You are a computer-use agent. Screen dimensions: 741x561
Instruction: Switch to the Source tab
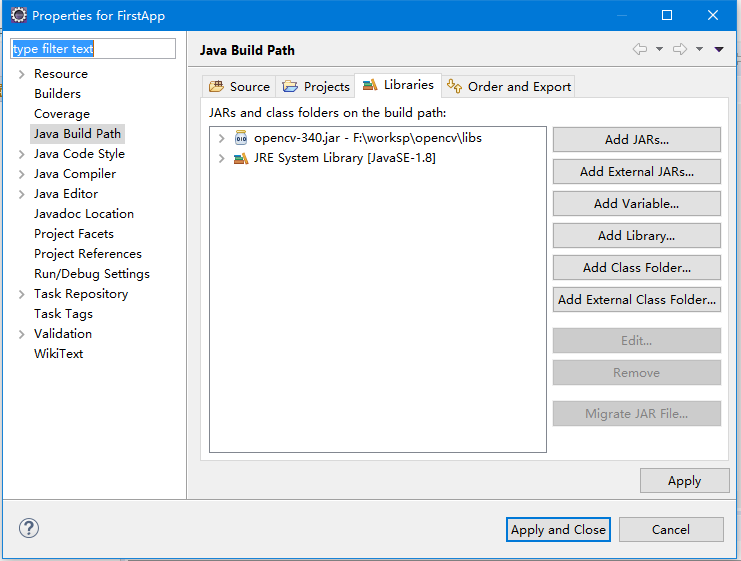[x=239, y=87]
